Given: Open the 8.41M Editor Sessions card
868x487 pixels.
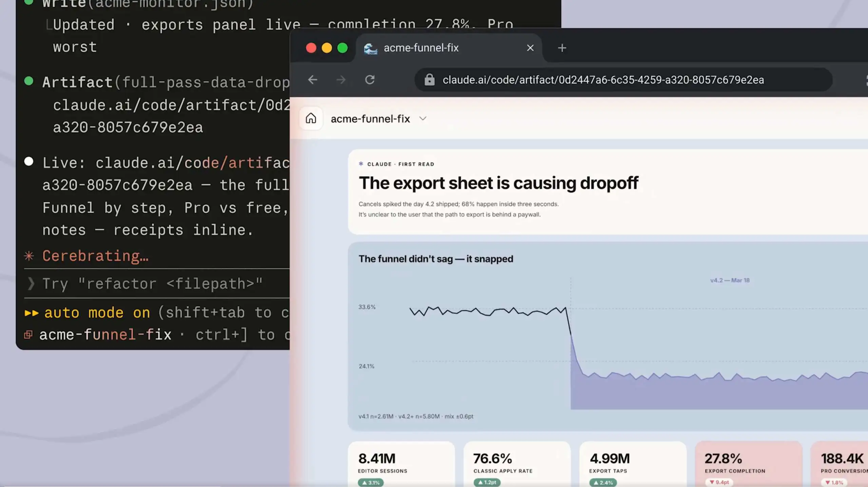Looking at the screenshot, I should click(x=401, y=464).
